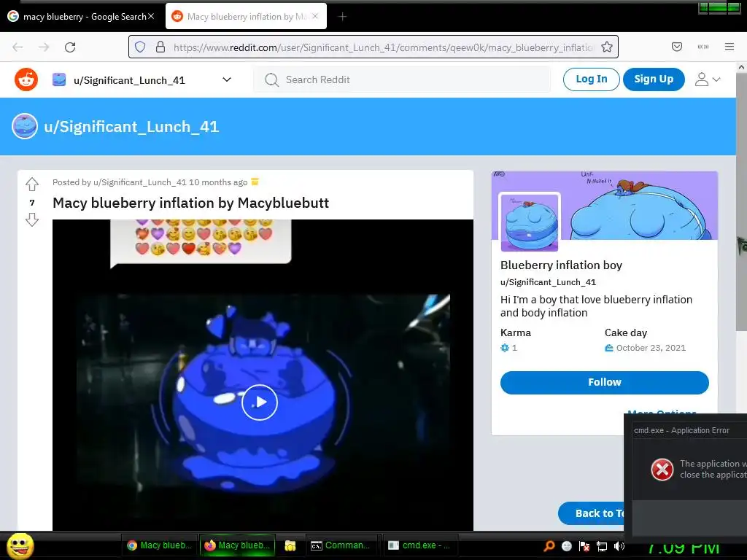Click cake day icon beside October 23, 2021
Screen dimensions: 747x560
pos(609,348)
